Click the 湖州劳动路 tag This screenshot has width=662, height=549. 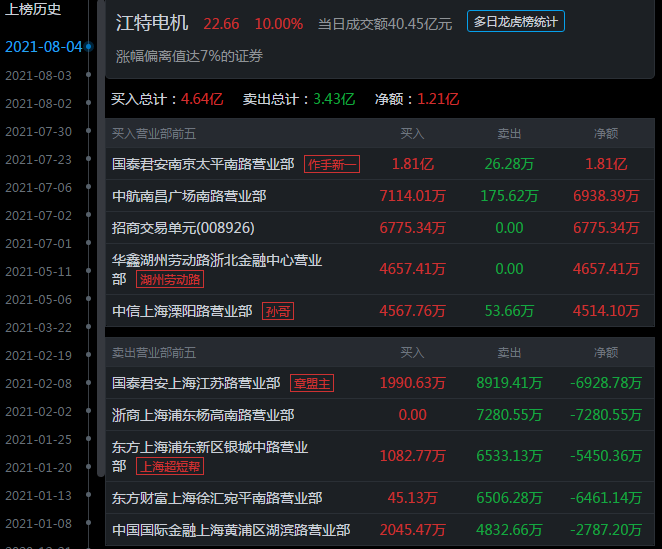click(x=170, y=280)
